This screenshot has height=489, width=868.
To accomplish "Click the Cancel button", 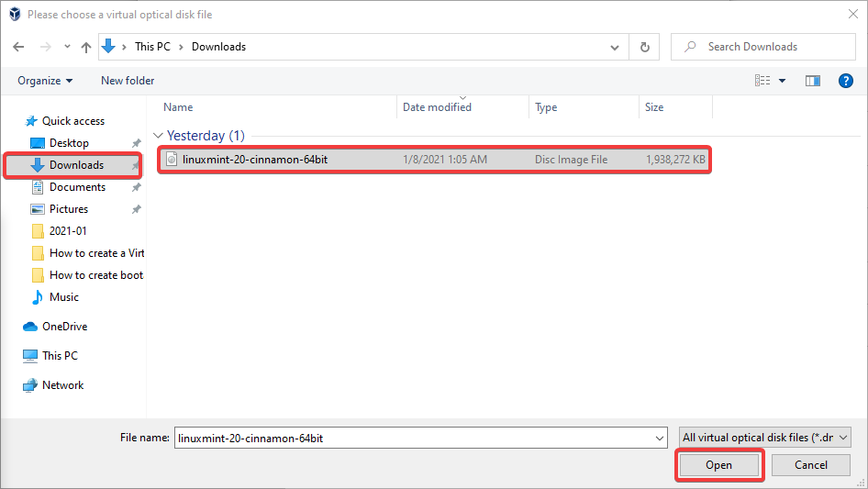I will point(811,465).
